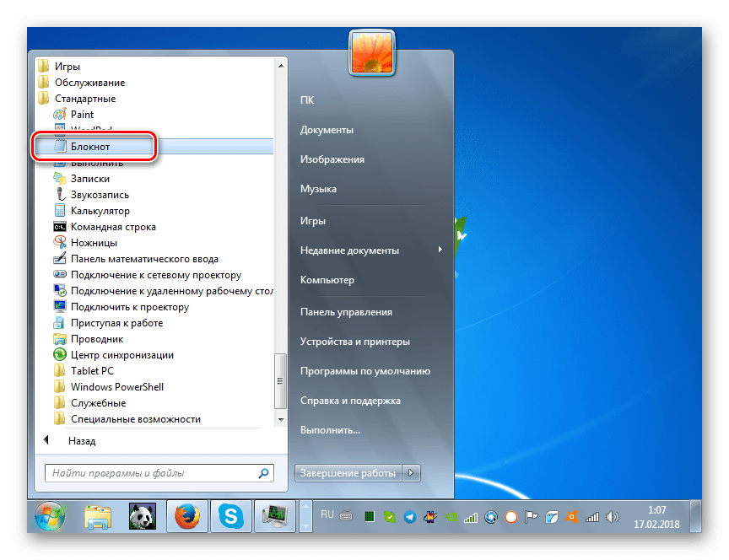This screenshot has width=729, height=560.
Task: Click the Show desktop strip on taskbar
Action: [695, 516]
